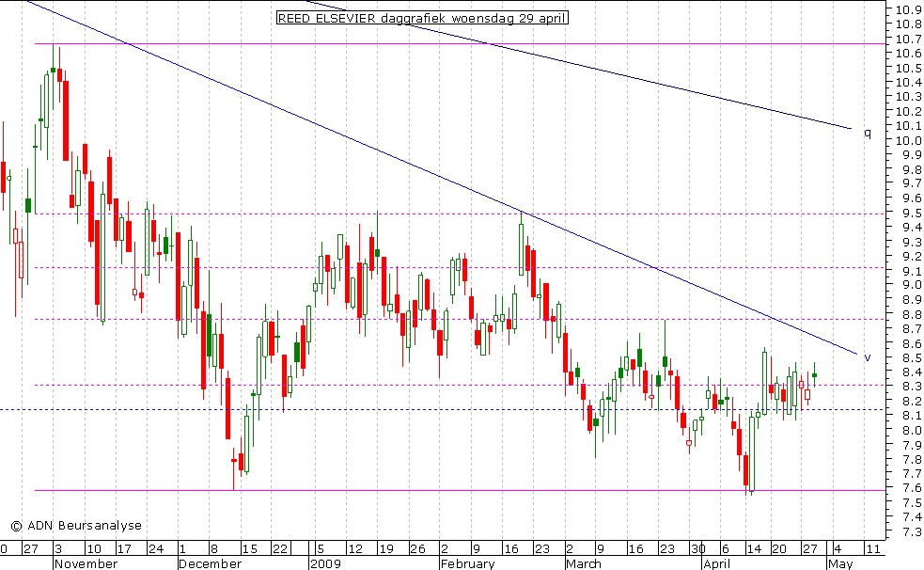The height and width of the screenshot is (570, 924).
Task: Click the chart title 'REED ELSEVIER daggrafiek woensdag 29 april'
Action: coord(422,18)
